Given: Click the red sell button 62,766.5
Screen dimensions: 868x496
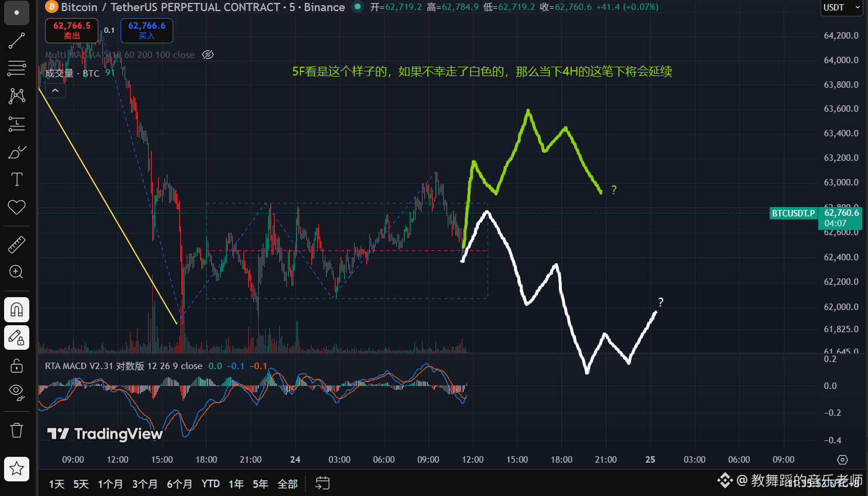Looking at the screenshot, I should click(72, 30).
